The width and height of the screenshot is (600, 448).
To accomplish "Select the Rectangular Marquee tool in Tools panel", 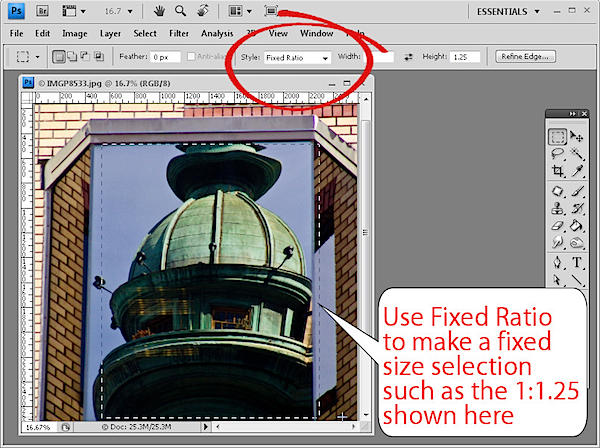I will pyautogui.click(x=557, y=136).
